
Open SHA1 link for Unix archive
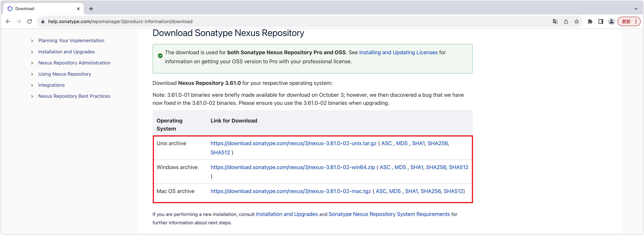pyautogui.click(x=418, y=143)
